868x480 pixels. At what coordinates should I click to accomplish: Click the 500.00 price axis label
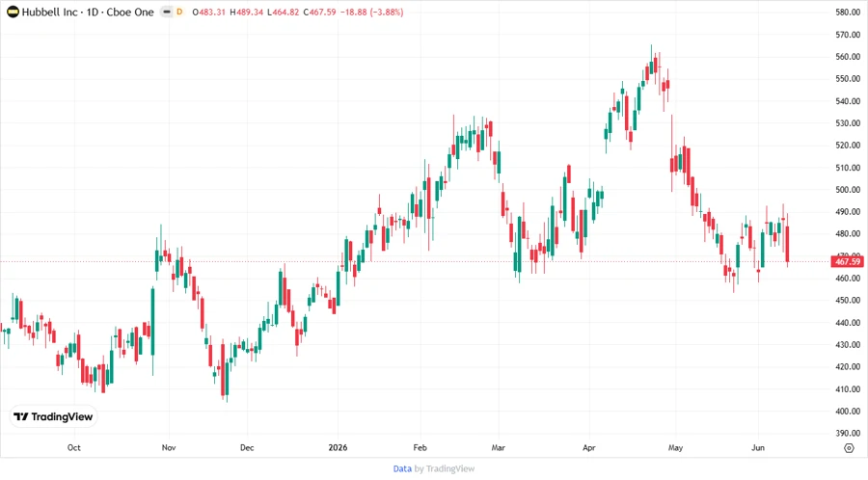pyautogui.click(x=848, y=189)
